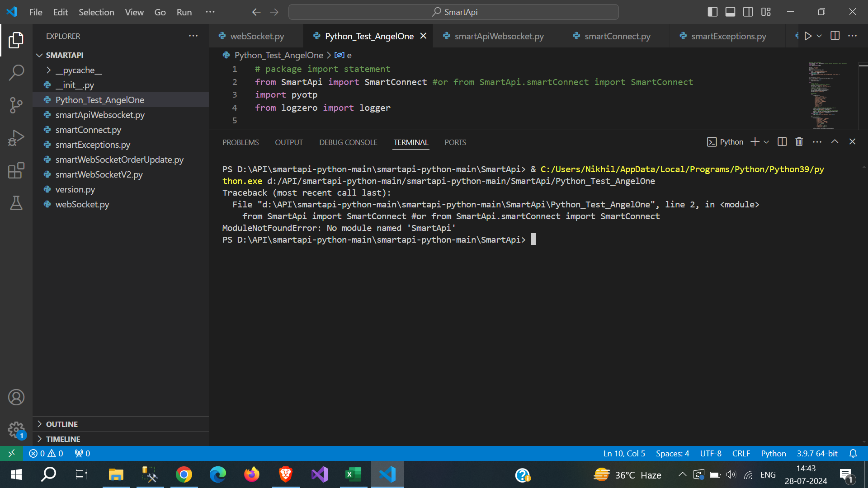Open the Explorer view in activity bar
Image resolution: width=868 pixels, height=488 pixels.
16,40
